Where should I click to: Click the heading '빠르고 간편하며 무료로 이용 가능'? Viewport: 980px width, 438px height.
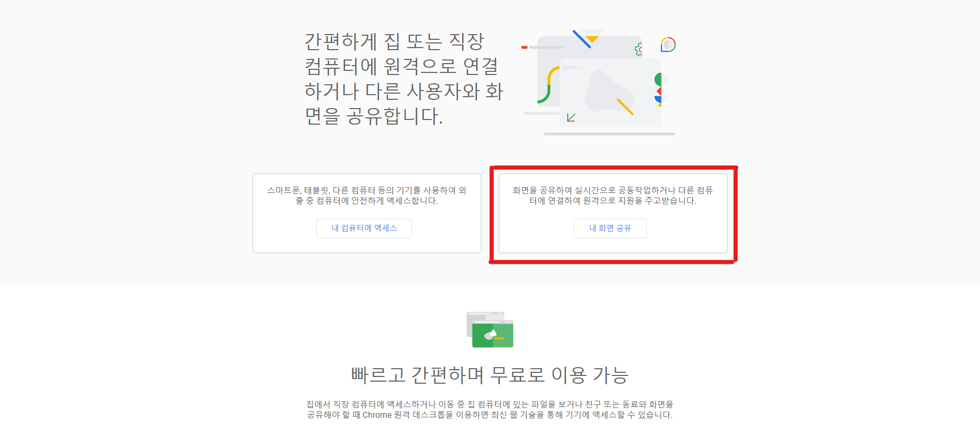coord(489,374)
